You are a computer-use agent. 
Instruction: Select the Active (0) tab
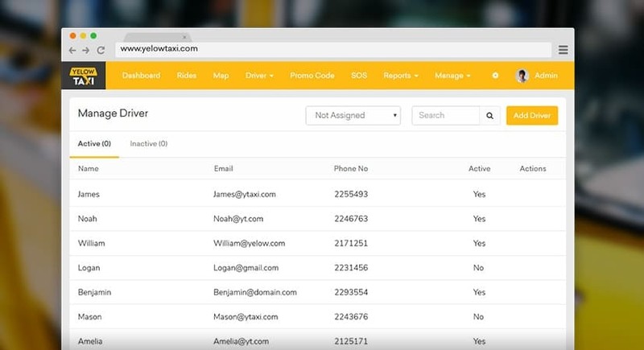coord(93,144)
